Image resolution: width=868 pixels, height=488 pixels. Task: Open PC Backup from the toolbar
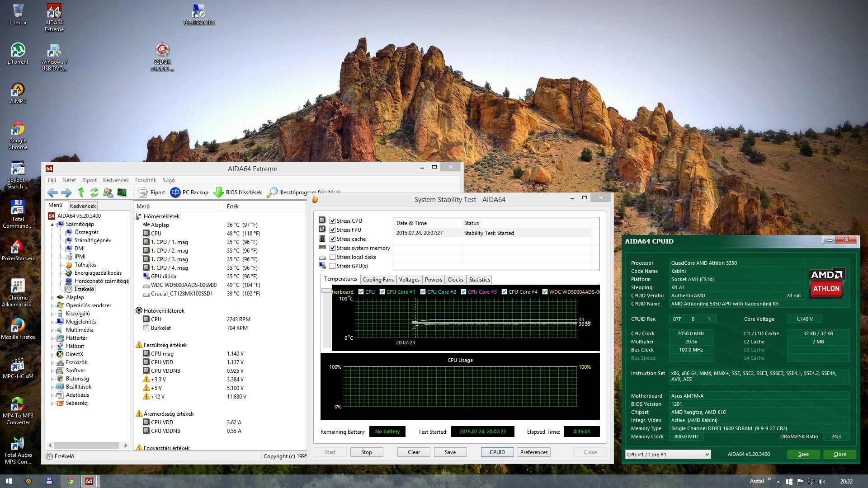189,192
